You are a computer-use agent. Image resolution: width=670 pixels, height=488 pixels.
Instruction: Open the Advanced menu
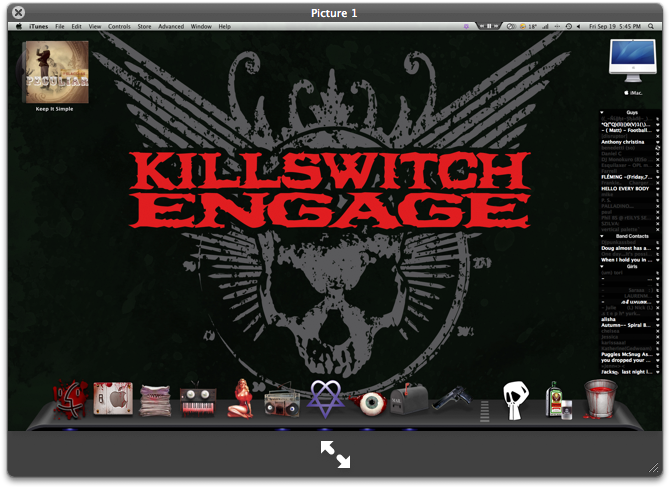coord(171,26)
